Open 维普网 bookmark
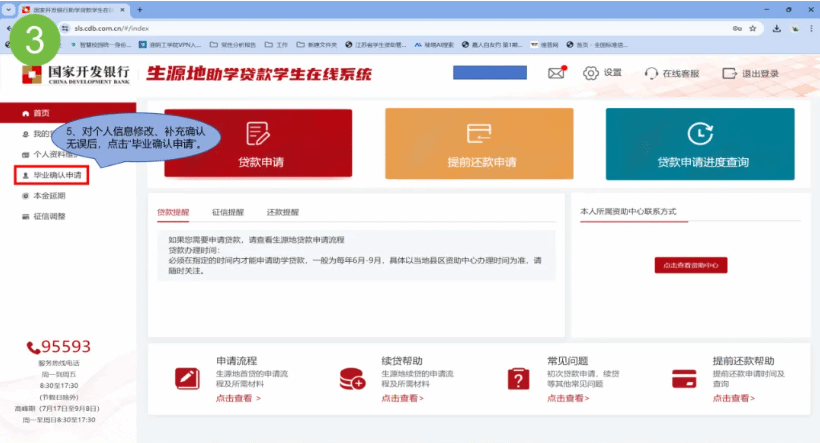This screenshot has height=443, width=820. coord(544,45)
